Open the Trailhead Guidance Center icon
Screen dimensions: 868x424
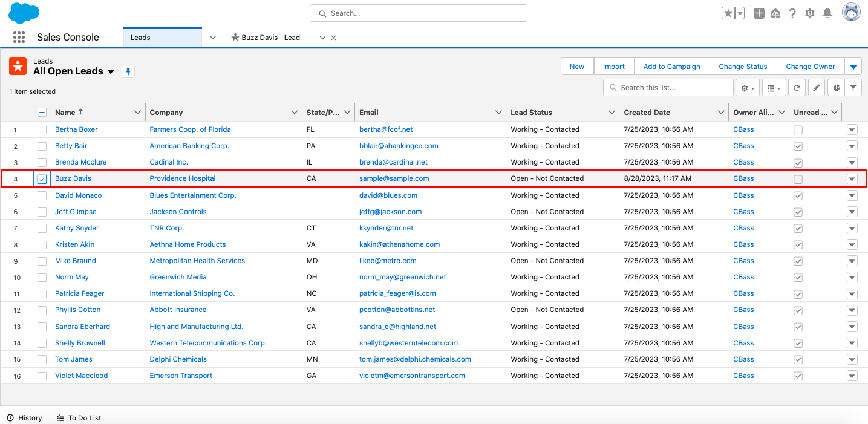(775, 13)
